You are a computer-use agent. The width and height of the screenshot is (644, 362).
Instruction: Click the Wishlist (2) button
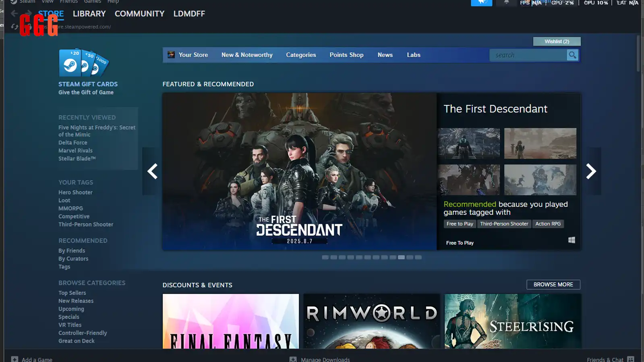tap(557, 41)
